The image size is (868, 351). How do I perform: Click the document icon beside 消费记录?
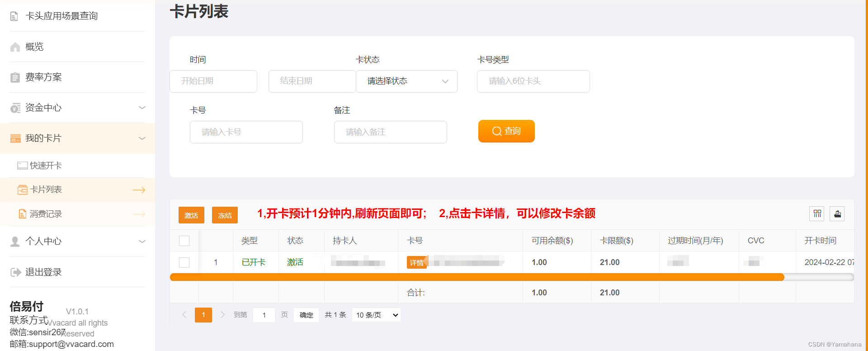click(22, 214)
